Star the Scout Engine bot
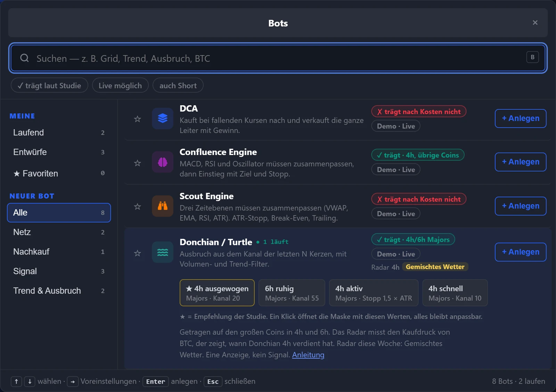This screenshot has height=392, width=556. (138, 207)
